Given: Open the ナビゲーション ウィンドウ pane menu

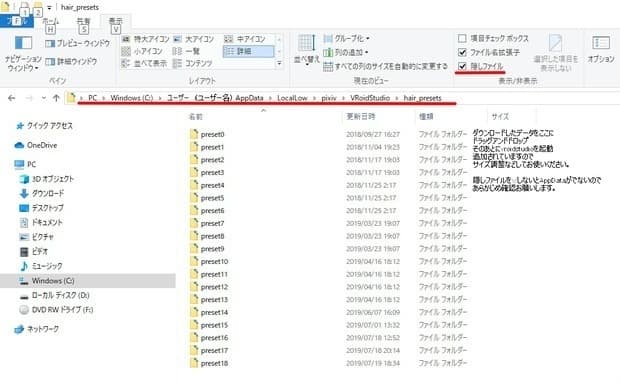Looking at the screenshot, I should point(23,54).
